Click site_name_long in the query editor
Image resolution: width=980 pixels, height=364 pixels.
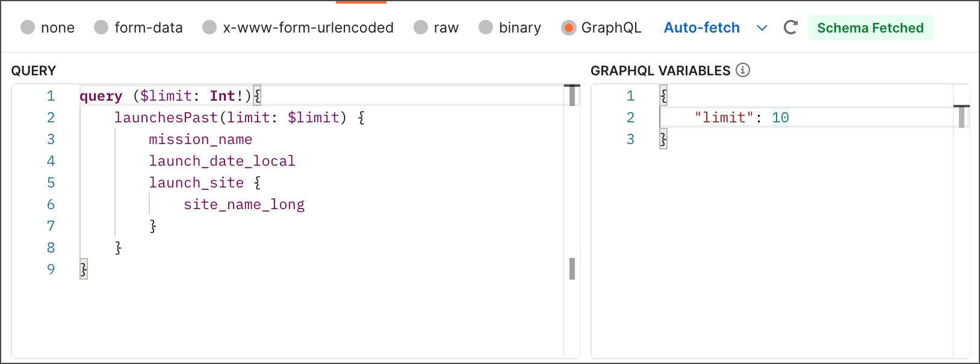point(244,204)
